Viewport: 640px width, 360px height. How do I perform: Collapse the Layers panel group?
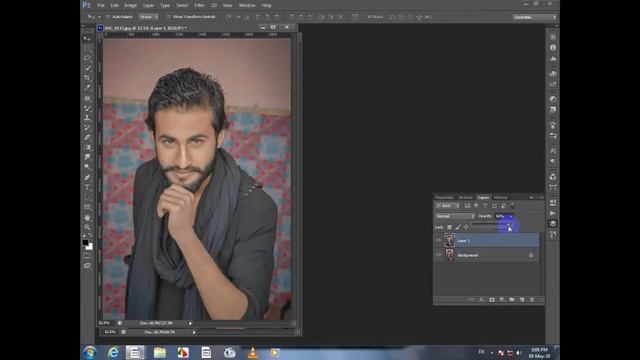(x=531, y=198)
